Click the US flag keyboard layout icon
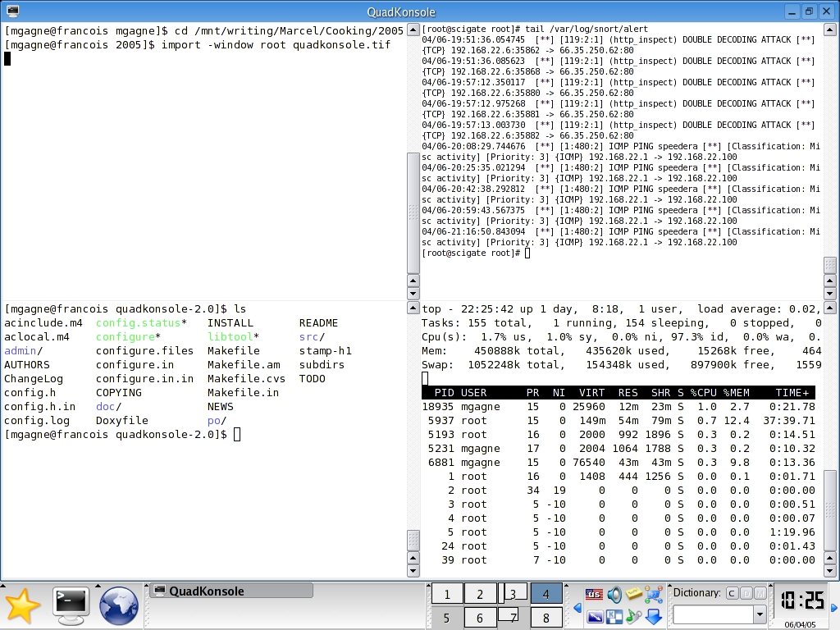This screenshot has height=630, width=840. coord(595,595)
